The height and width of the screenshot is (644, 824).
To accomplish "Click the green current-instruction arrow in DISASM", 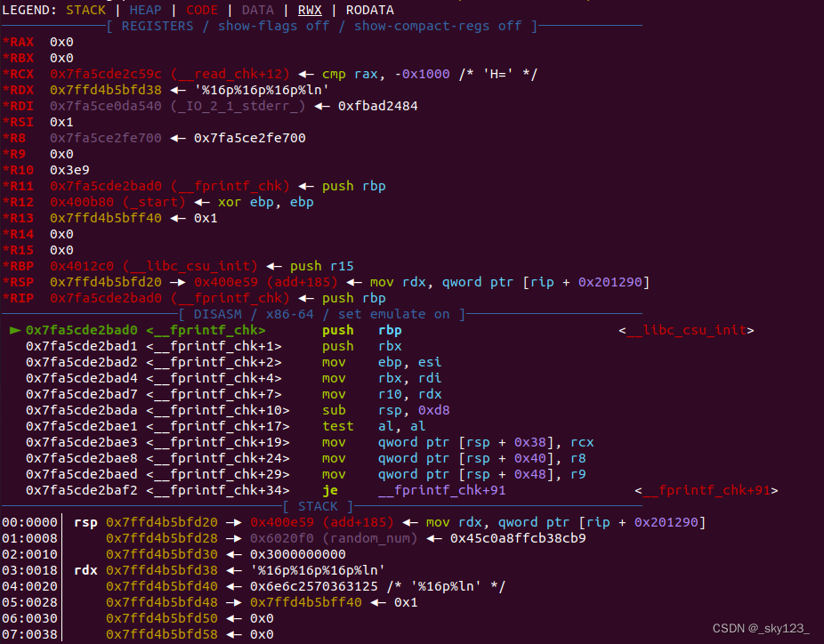I will (x=14, y=330).
